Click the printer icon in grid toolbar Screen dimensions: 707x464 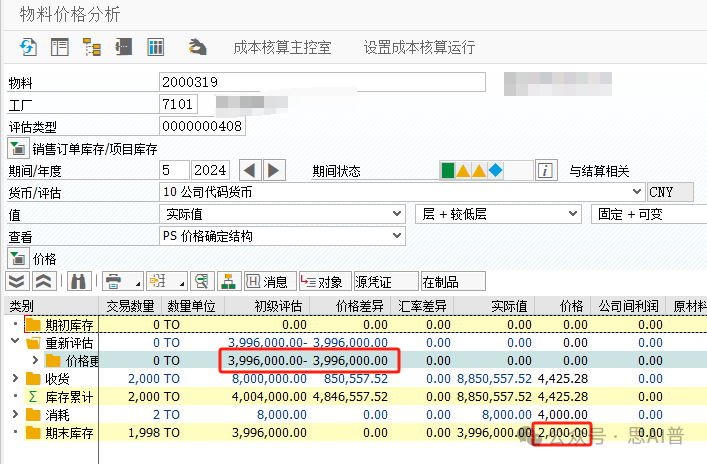(x=114, y=281)
